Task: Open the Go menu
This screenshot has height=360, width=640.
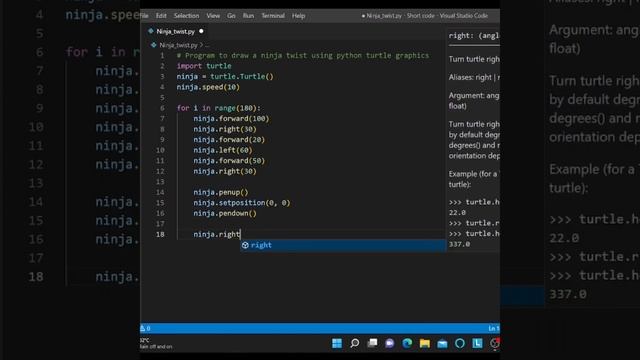Action: pos(231,16)
